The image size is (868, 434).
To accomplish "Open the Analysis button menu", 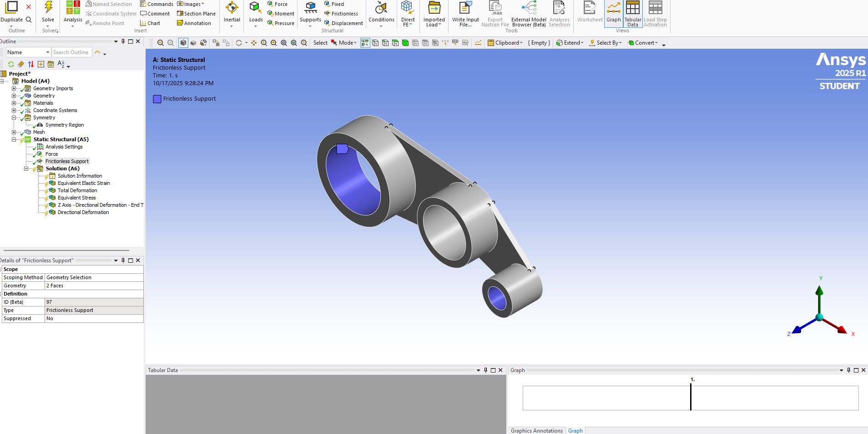I will click(x=73, y=14).
